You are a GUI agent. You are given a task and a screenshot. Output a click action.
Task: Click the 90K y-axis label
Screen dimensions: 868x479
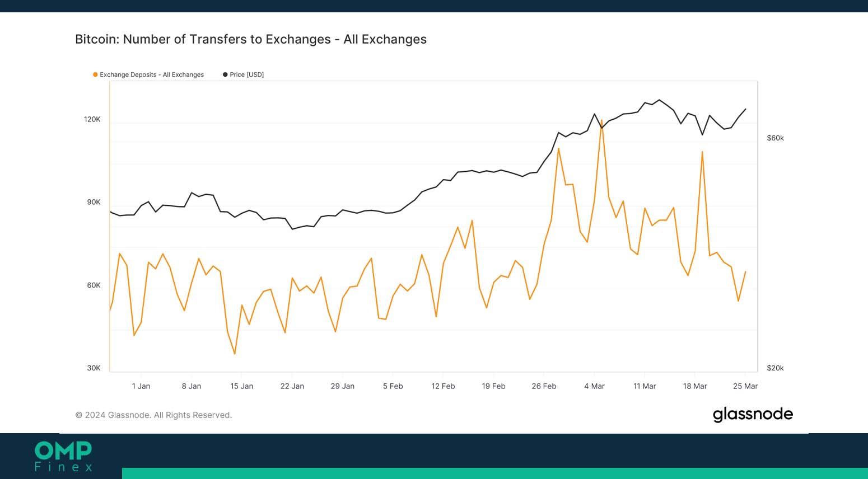coord(94,202)
